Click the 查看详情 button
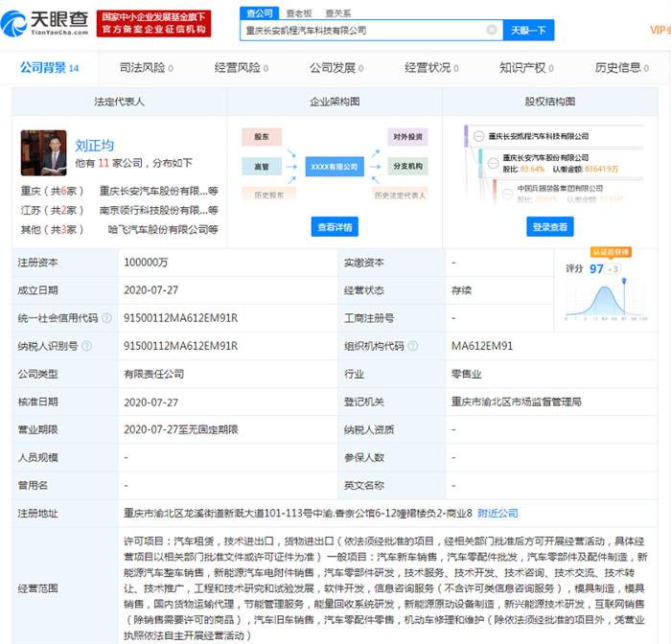 pos(335,227)
